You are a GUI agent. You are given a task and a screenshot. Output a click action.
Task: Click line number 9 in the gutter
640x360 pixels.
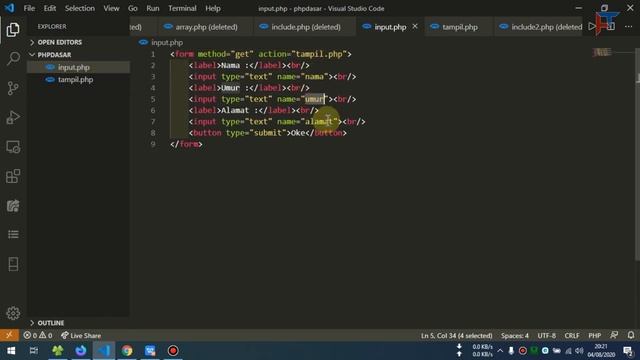click(x=153, y=144)
